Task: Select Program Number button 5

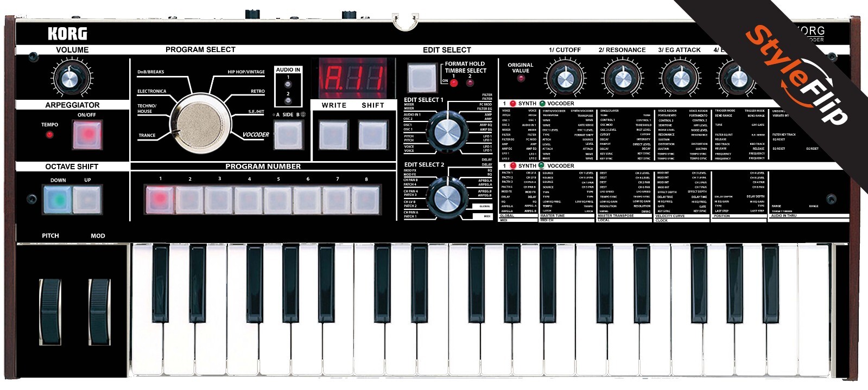Action: click(x=278, y=200)
